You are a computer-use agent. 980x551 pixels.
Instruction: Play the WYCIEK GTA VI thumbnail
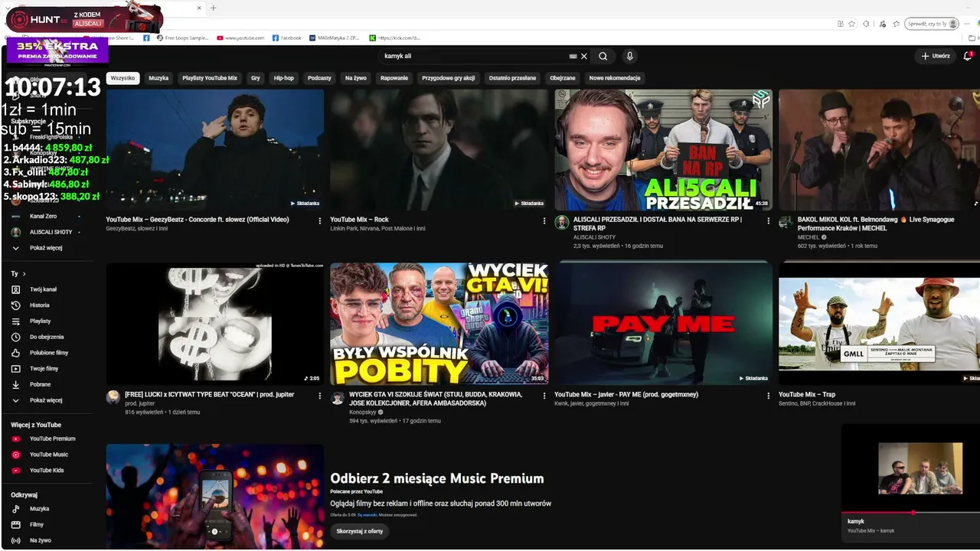(x=439, y=324)
